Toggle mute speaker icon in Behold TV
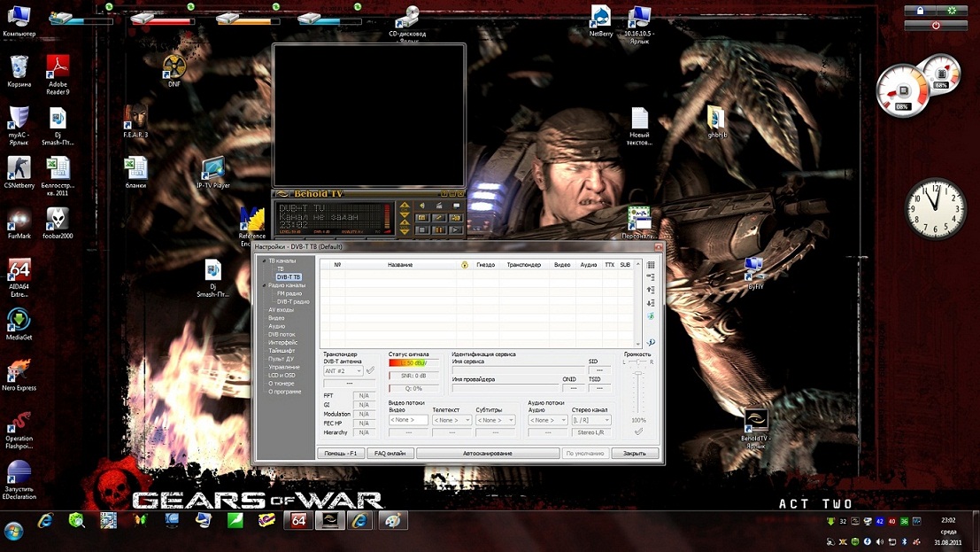Viewport: 980px width, 552px height. pos(422,206)
